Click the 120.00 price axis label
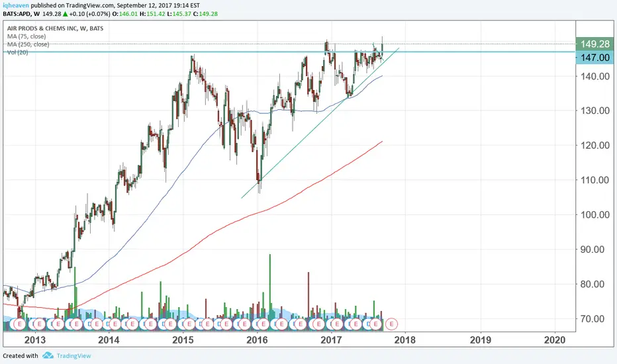617x364 pixels. tap(595, 146)
